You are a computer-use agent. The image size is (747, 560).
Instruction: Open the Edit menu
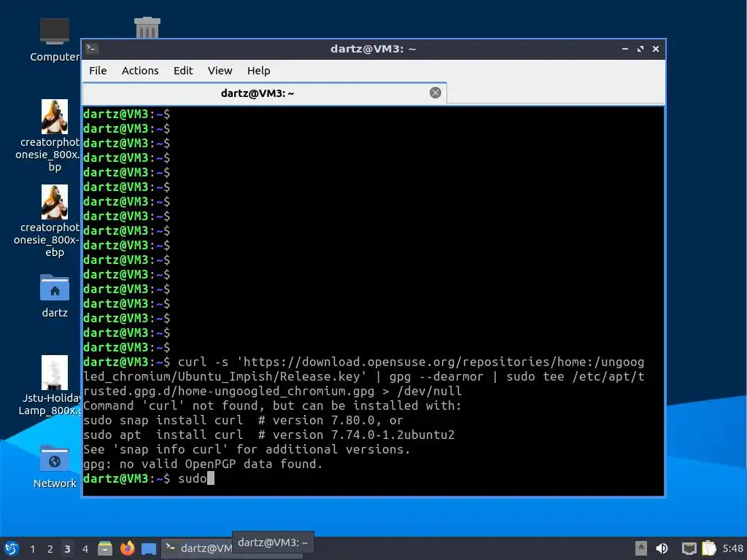point(183,71)
